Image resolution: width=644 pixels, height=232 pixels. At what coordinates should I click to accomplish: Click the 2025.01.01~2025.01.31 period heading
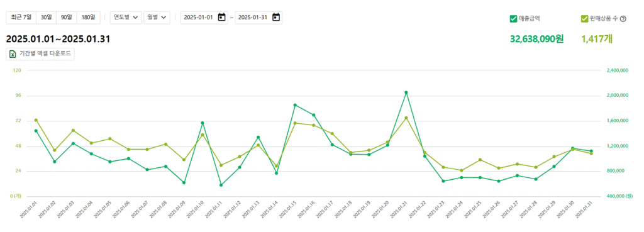click(58, 39)
